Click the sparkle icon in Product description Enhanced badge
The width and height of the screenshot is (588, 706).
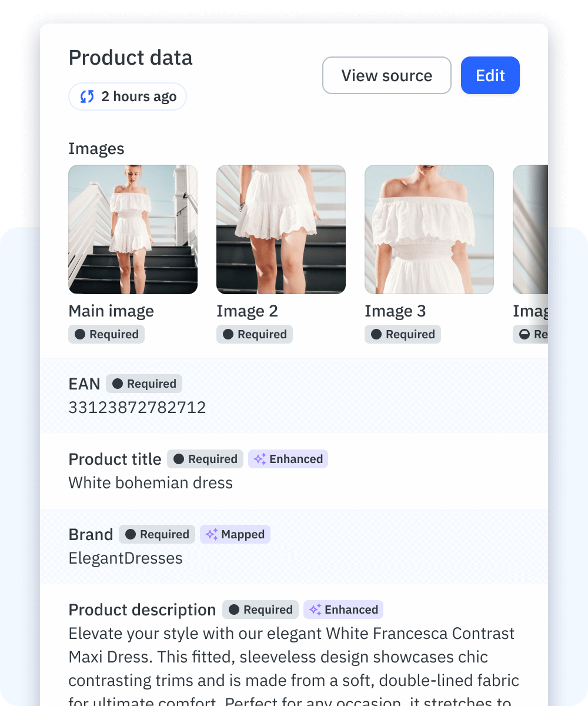315,610
